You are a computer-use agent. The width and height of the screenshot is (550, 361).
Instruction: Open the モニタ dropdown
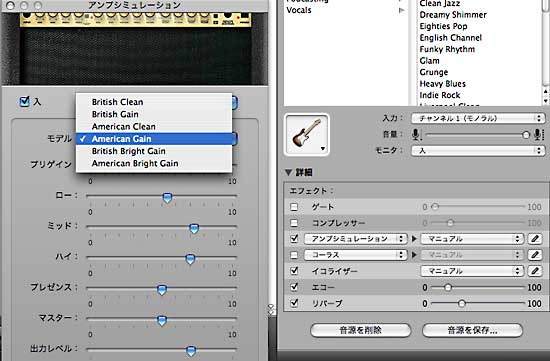[478, 151]
